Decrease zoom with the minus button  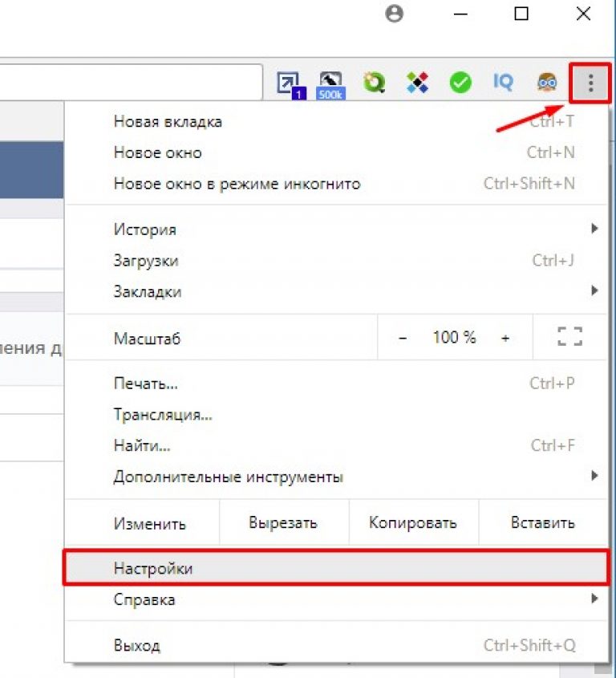(x=403, y=338)
